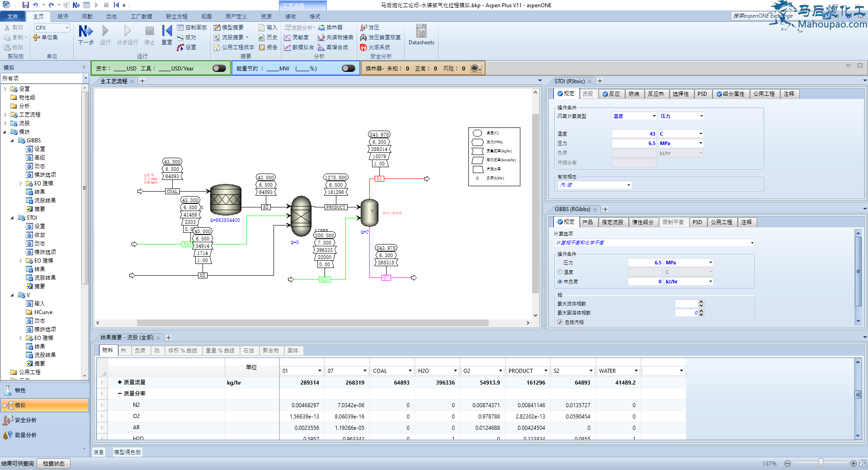Open Distillation Synthesis (蒸馏合成)
This screenshot has height=470, width=868.
333,47
